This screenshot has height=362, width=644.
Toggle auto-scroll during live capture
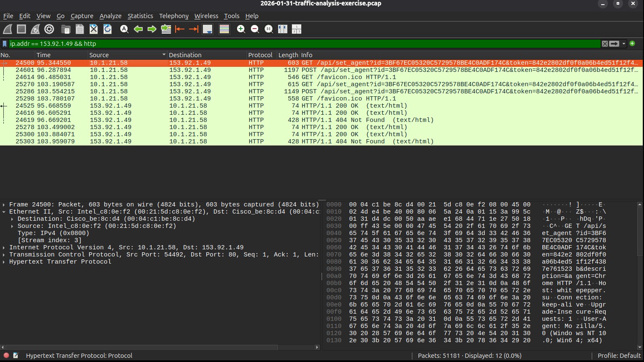point(208,29)
